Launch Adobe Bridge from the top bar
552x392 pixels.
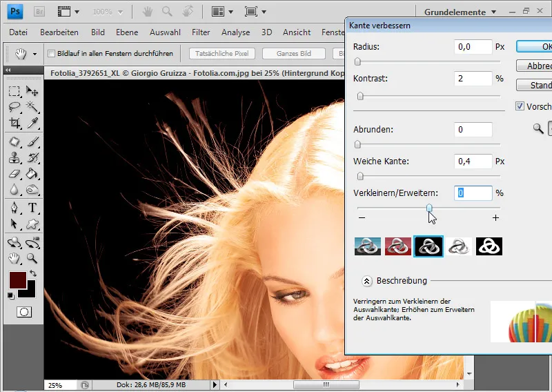tap(39, 12)
